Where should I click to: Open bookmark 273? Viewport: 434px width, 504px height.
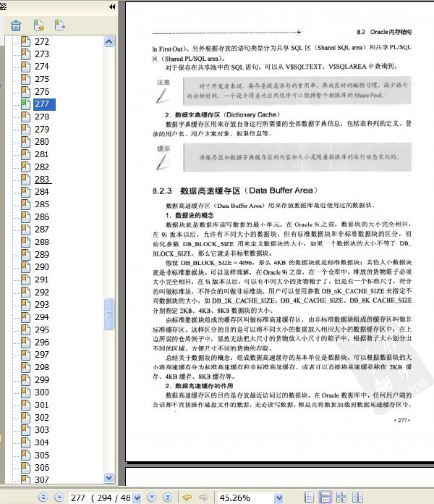[x=42, y=54]
